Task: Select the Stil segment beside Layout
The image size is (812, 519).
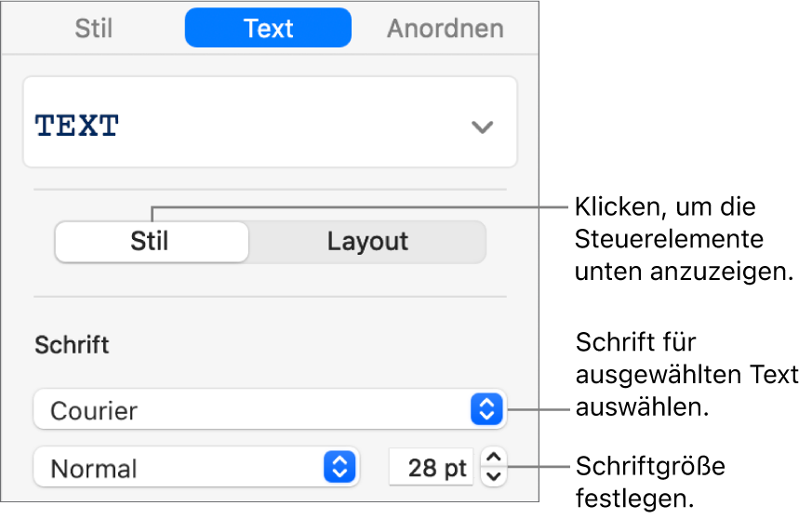Action: pos(151,242)
